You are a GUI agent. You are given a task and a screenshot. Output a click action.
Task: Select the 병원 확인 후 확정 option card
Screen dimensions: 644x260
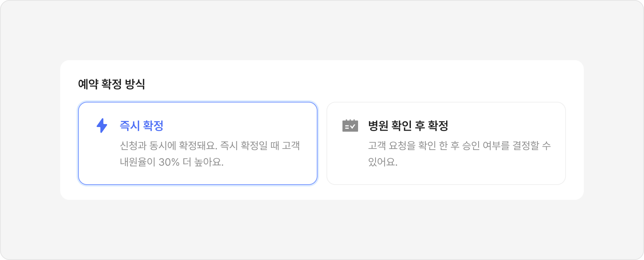[446, 143]
